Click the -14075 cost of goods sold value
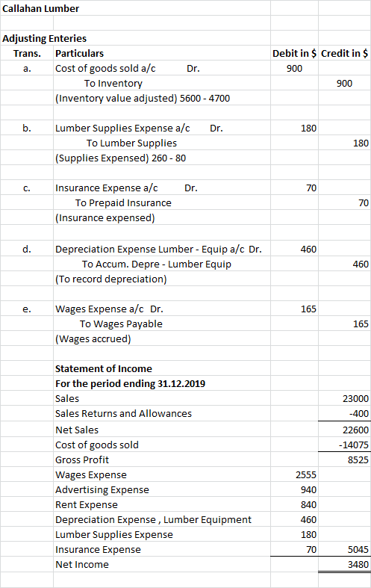 click(x=354, y=445)
